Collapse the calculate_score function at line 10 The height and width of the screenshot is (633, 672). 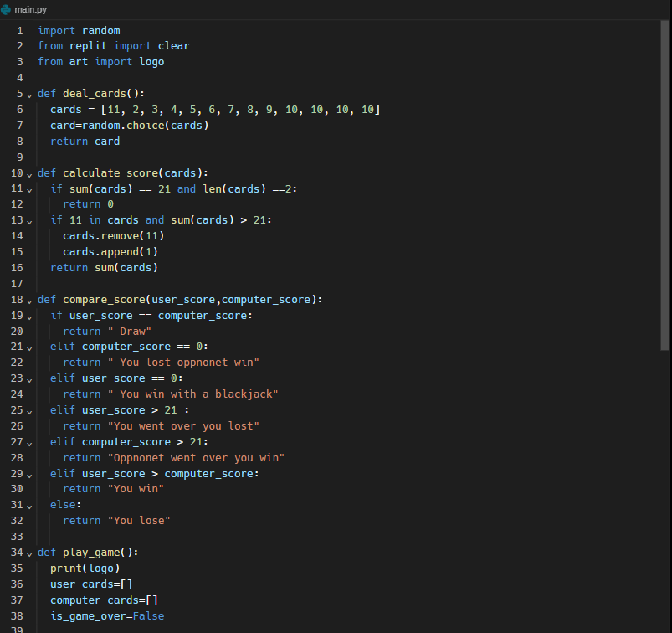click(x=29, y=172)
